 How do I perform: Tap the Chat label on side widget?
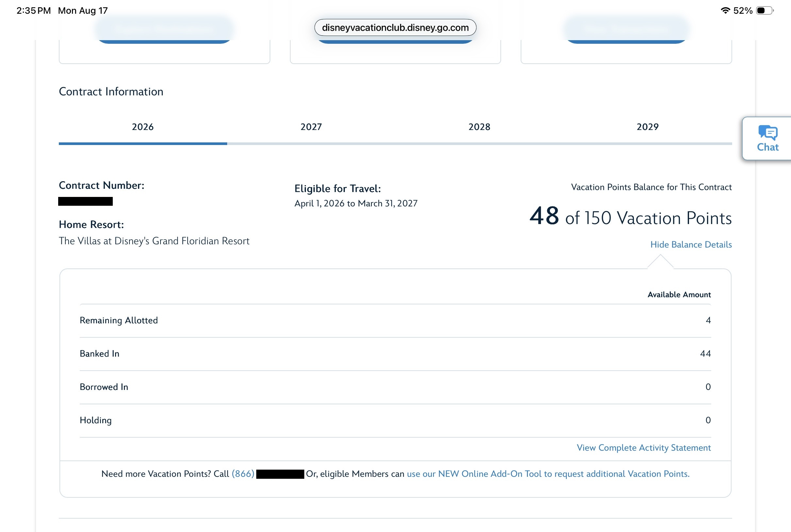pos(767,147)
